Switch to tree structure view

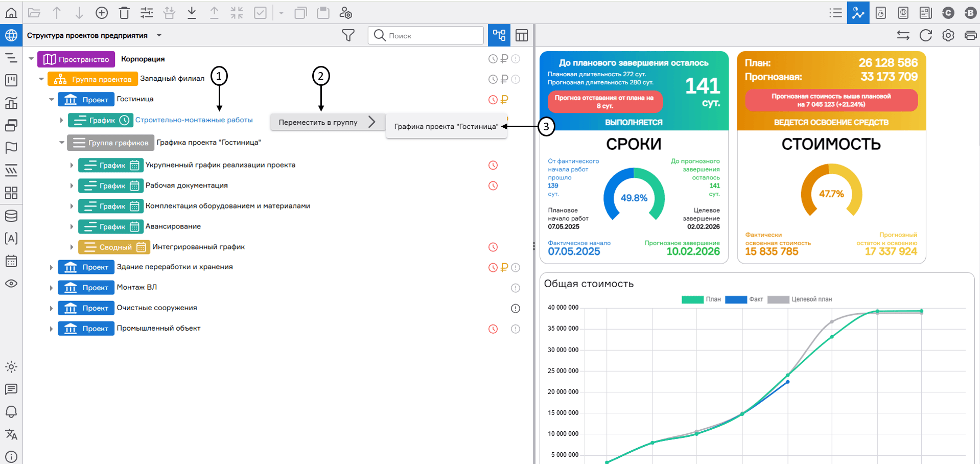[x=499, y=35]
